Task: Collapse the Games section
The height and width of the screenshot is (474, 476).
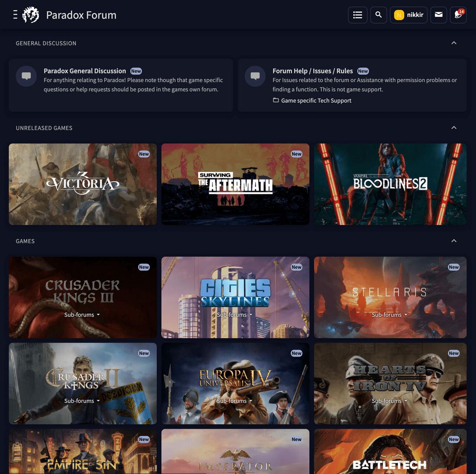Action: pos(453,241)
